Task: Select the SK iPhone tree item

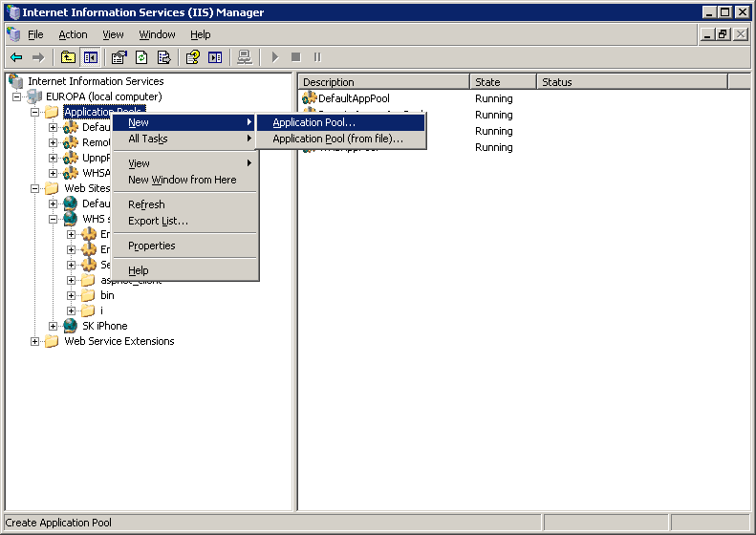Action: [x=104, y=326]
